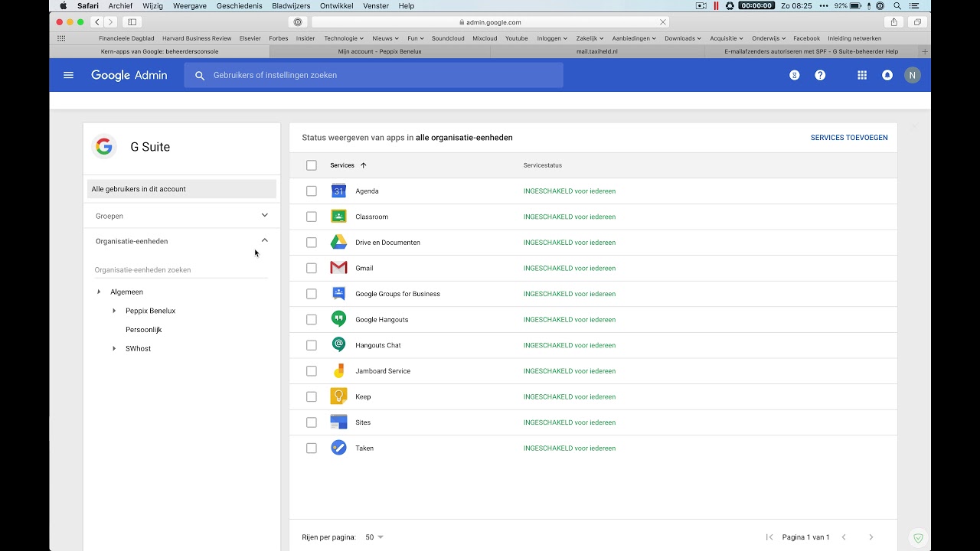The width and height of the screenshot is (980, 551).
Task: Click the Organisatie-eenheden zoeken field
Action: point(181,270)
